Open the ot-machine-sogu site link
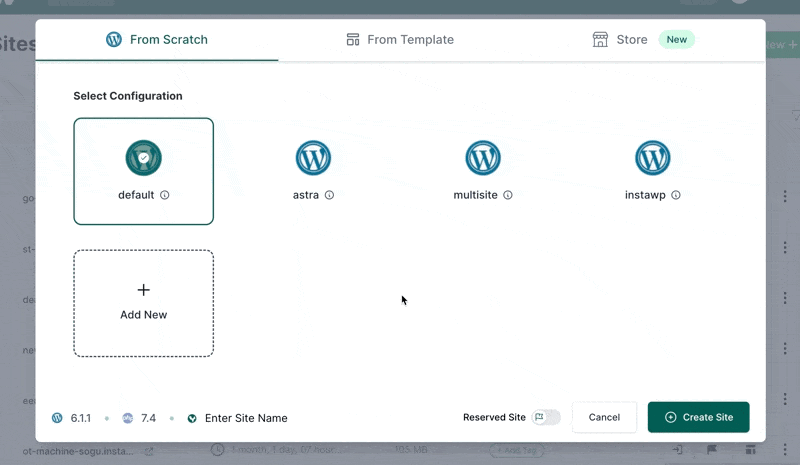The height and width of the screenshot is (465, 800). (149, 451)
